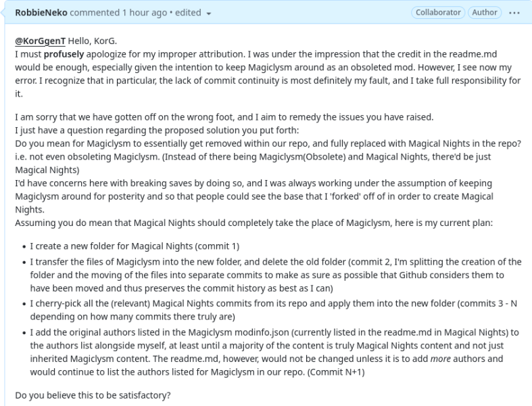Screen dimensions: 532x406
Task: Click the Collaborator badge
Action: (438, 13)
